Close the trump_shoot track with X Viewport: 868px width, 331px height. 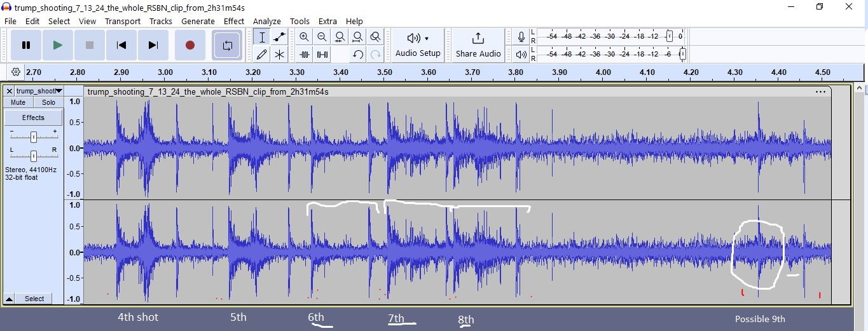pyautogui.click(x=10, y=91)
